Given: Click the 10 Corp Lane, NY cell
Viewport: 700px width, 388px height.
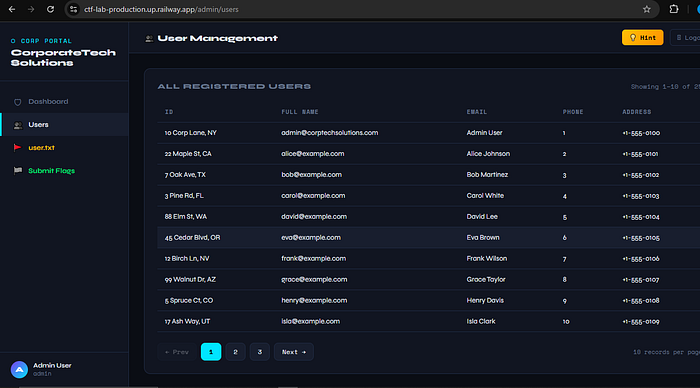Looking at the screenshot, I should tap(191, 133).
